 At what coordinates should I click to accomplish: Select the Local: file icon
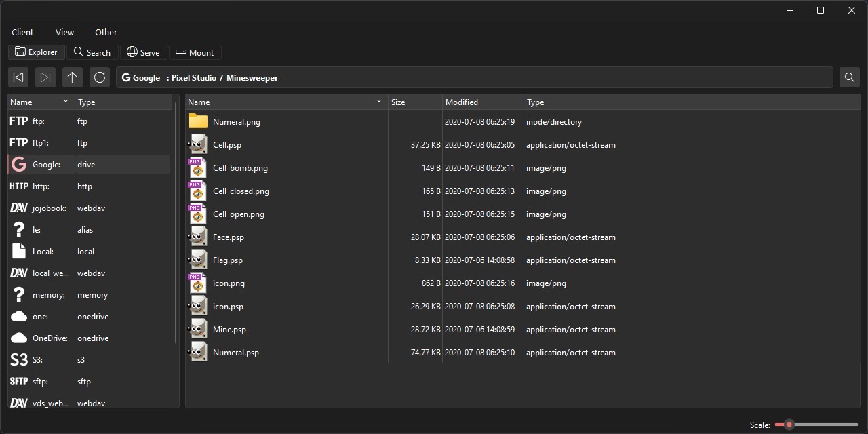click(19, 252)
